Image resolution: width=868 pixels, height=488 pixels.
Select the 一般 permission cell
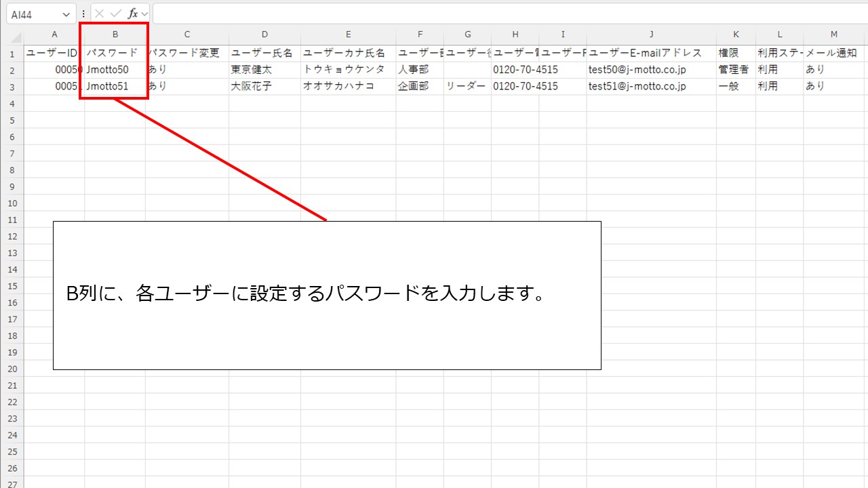[x=736, y=87]
